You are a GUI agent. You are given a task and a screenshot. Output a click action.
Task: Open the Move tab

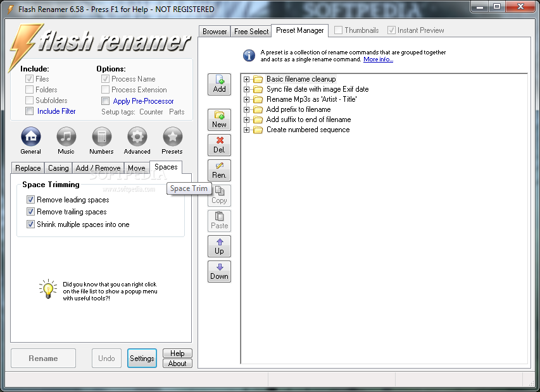tap(136, 168)
